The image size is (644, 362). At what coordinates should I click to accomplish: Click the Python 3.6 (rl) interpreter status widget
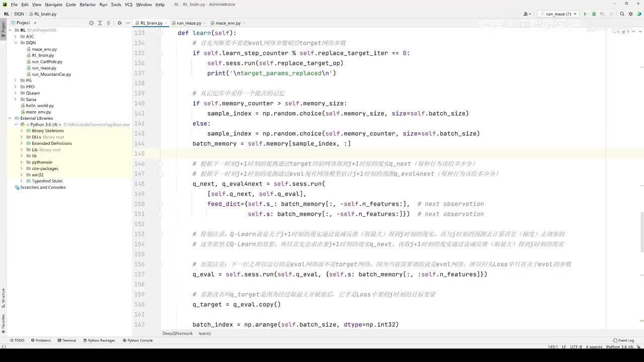[x=620, y=347]
